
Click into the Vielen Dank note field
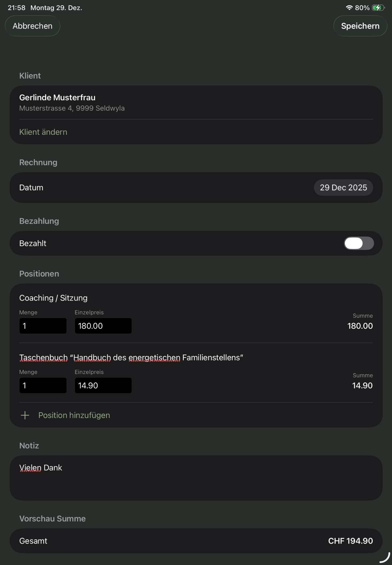pyautogui.click(x=196, y=477)
